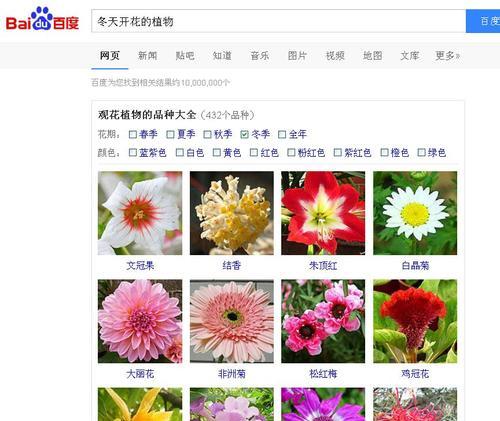This screenshot has width=500, height=421.
Task: Switch to the 音乐 tab
Action: 260,56
